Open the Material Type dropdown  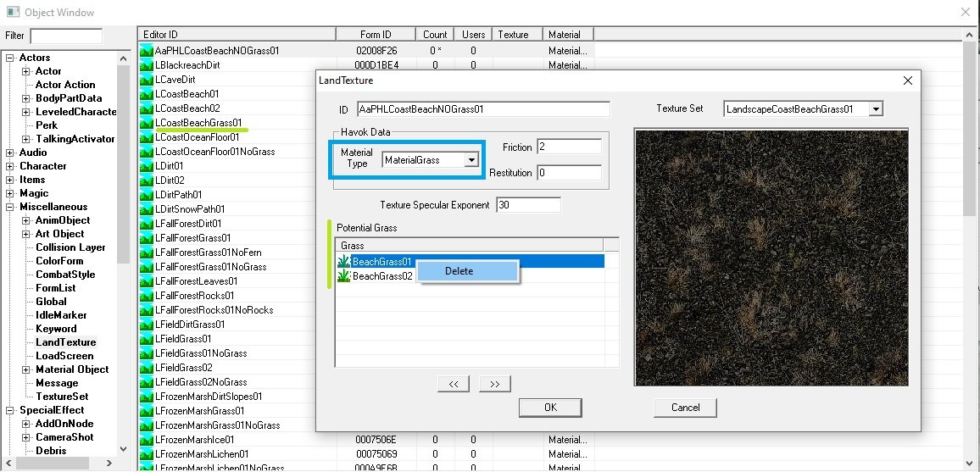[471, 160]
